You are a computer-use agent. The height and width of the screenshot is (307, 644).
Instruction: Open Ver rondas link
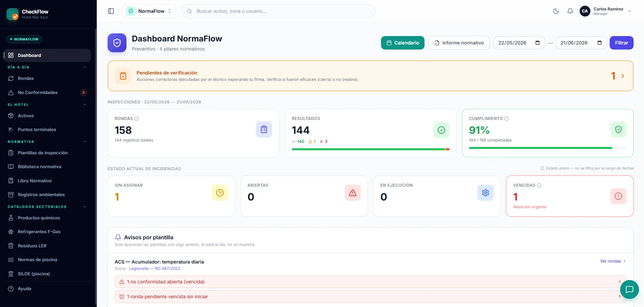pos(613,261)
